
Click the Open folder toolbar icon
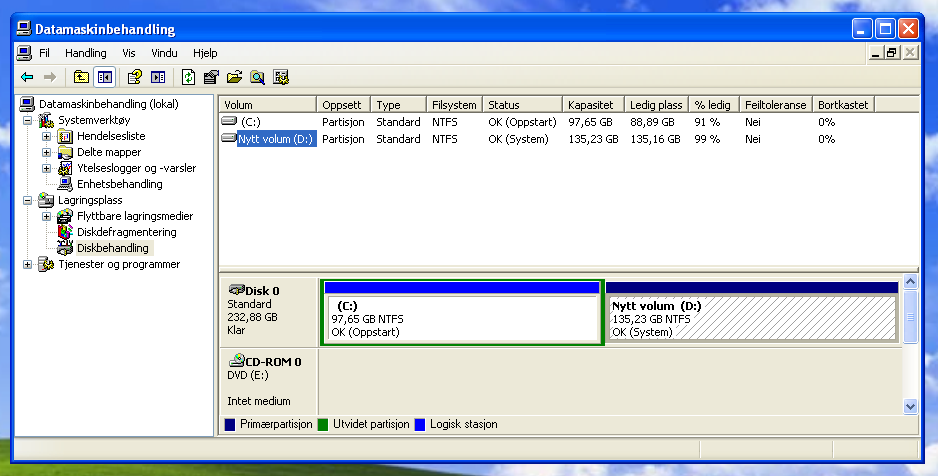[x=234, y=77]
